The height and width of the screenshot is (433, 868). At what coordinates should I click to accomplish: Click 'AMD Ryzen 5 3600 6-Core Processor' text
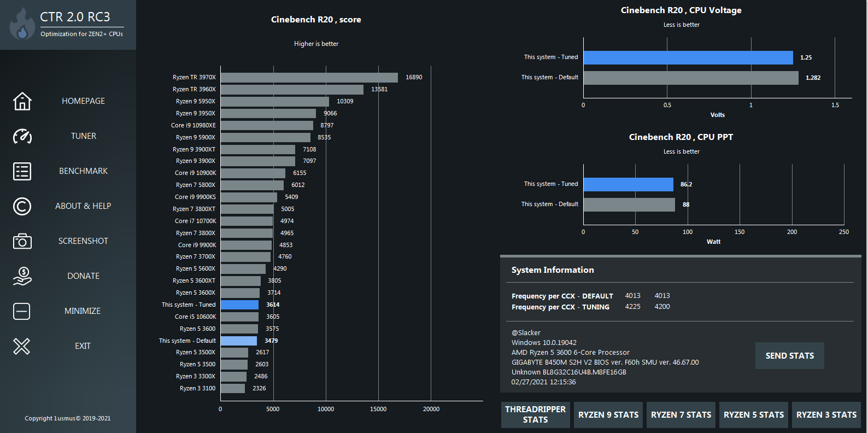click(571, 353)
